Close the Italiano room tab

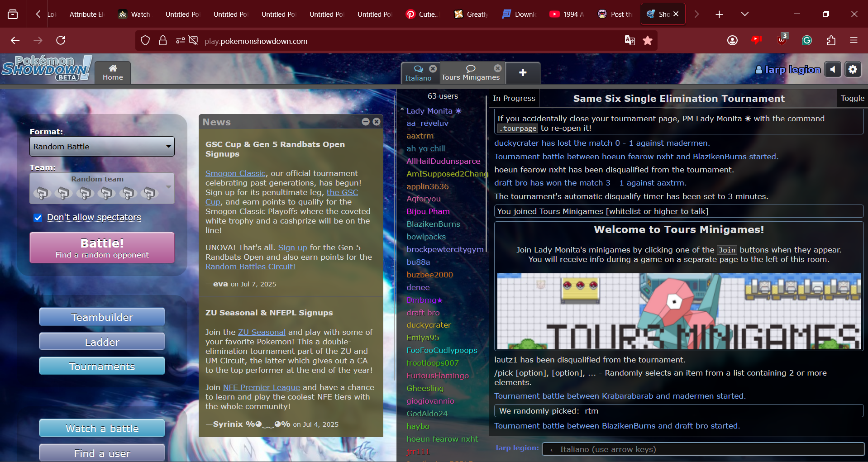(x=433, y=68)
